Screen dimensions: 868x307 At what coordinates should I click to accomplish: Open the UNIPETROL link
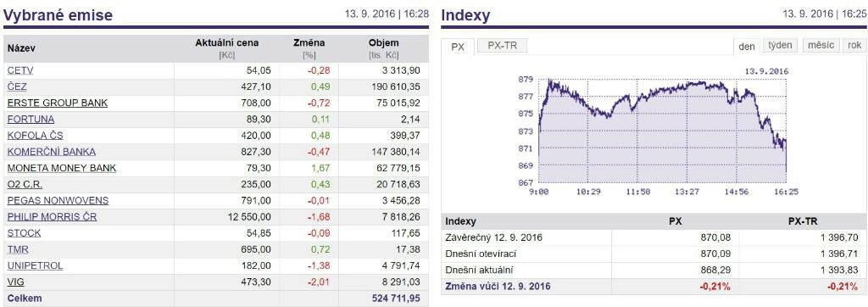point(35,265)
